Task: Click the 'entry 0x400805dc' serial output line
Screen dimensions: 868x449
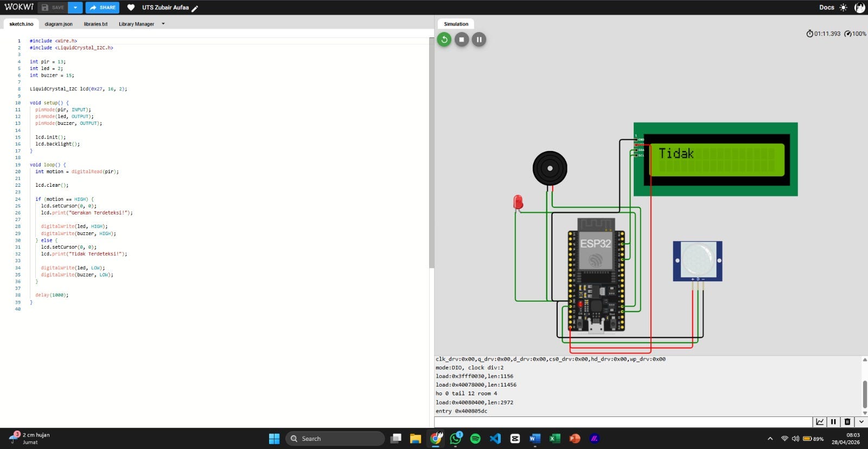Action: click(x=461, y=411)
